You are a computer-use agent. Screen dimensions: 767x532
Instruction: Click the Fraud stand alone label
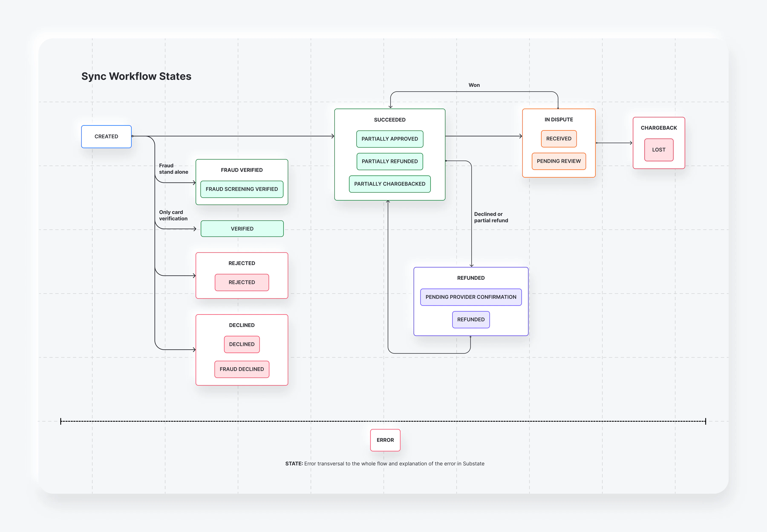pos(173,169)
